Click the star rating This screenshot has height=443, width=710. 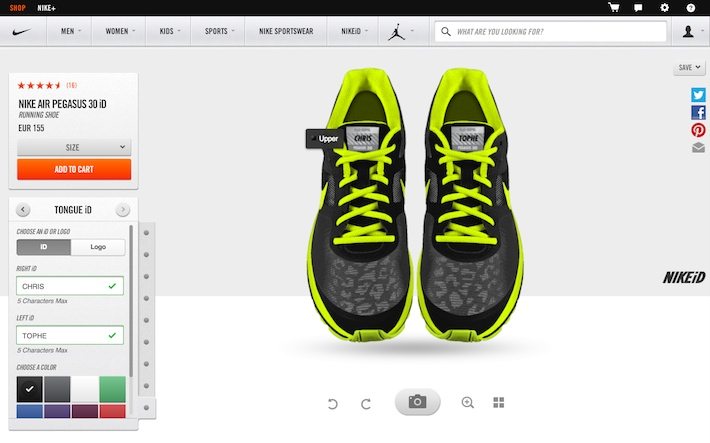[x=39, y=85]
